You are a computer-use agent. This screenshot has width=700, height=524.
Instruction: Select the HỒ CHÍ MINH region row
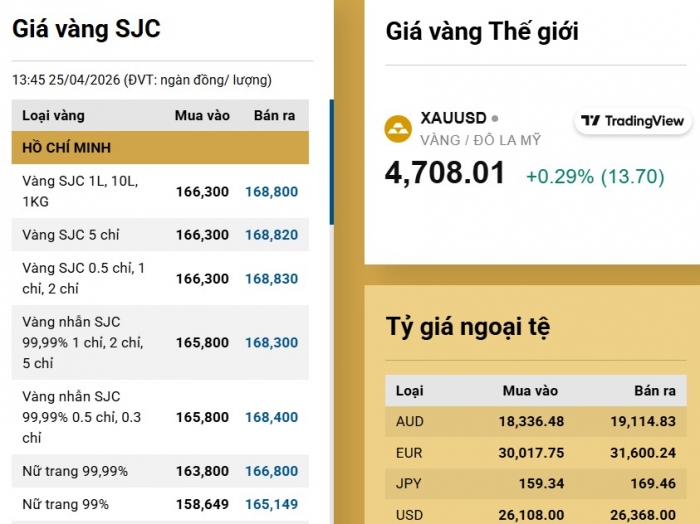[160, 148]
